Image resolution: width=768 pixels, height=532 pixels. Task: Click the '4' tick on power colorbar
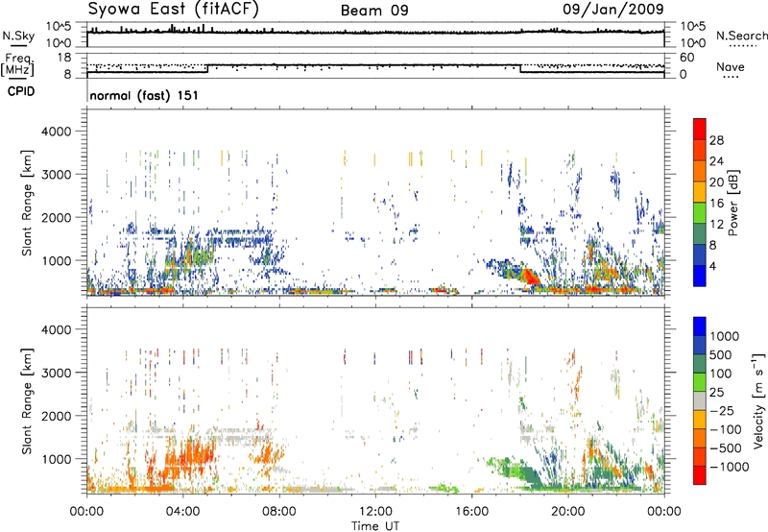pyautogui.click(x=712, y=267)
